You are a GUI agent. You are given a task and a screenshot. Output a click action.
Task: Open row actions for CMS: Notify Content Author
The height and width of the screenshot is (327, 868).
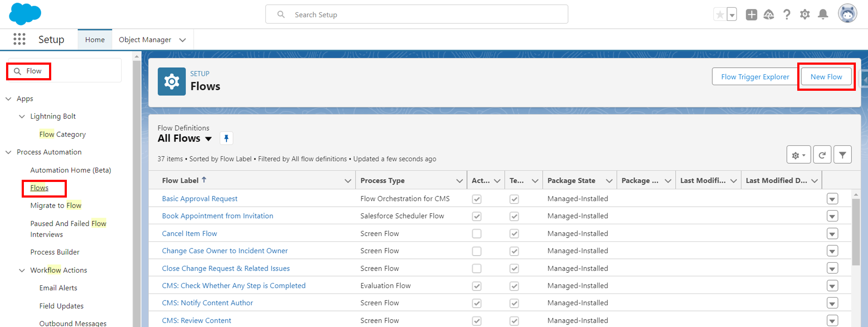pos(832,303)
